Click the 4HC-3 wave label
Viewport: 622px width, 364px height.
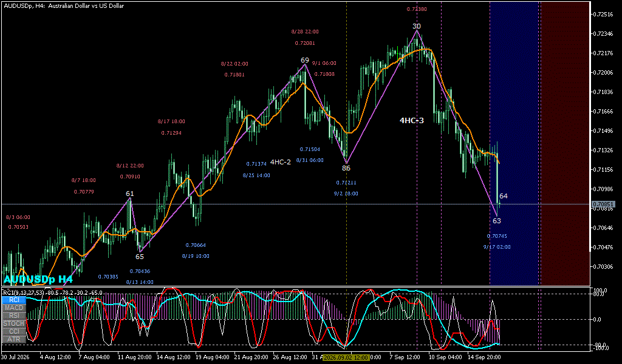[412, 120]
